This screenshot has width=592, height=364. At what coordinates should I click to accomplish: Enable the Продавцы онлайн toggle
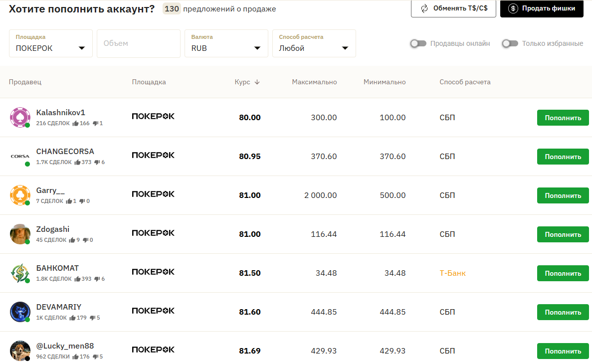pyautogui.click(x=418, y=43)
